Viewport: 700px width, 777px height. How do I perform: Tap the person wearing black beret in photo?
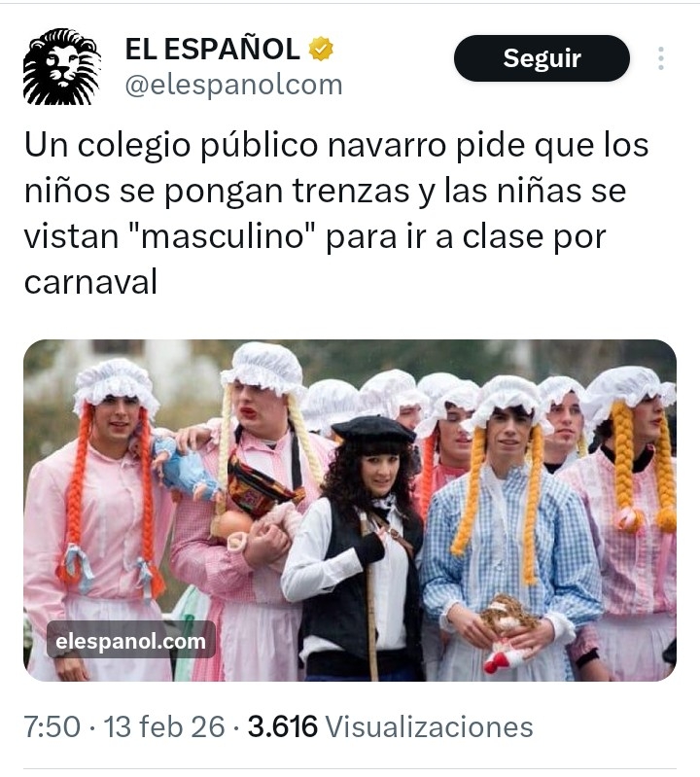point(359,547)
